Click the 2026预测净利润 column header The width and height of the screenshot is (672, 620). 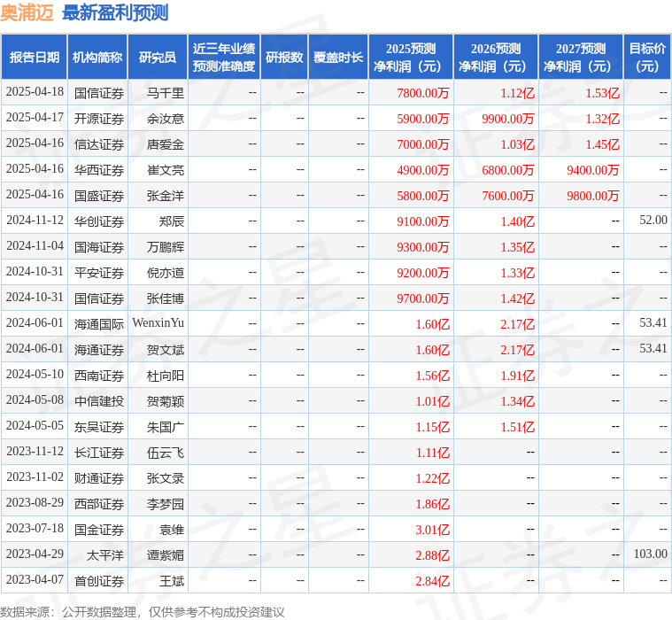tap(496, 57)
